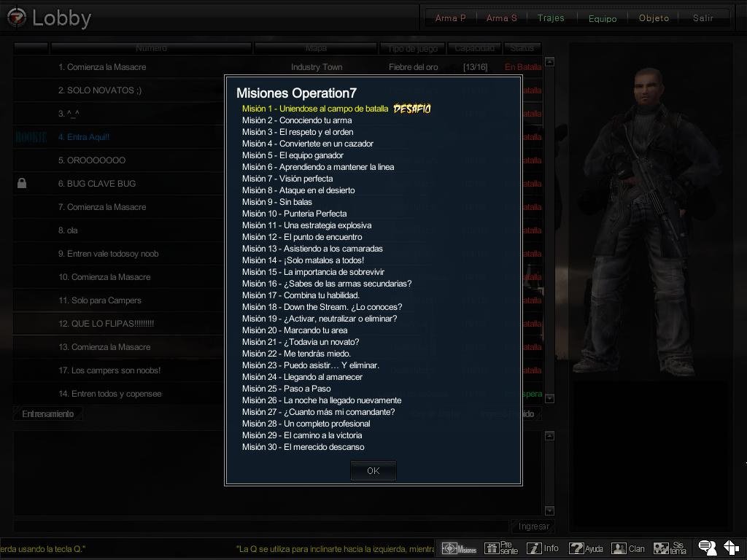
Task: Select Misión 12 - El punto de encuentro
Action: pos(302,237)
